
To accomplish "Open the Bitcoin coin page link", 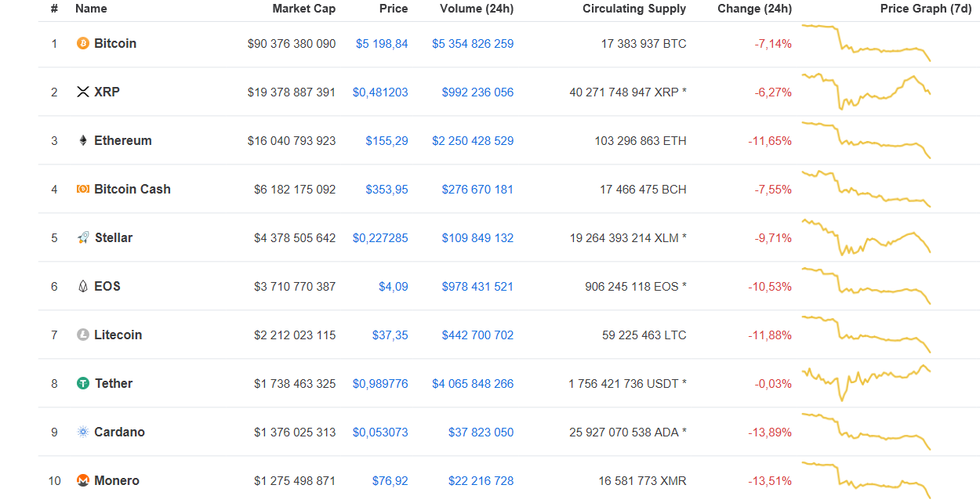I will (x=115, y=44).
